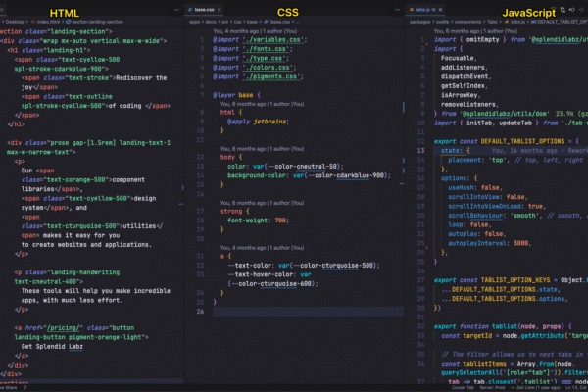Click 'class="landing-h1"' in the h1 tag
This screenshot has width=588, height=392.
(x=54, y=50)
